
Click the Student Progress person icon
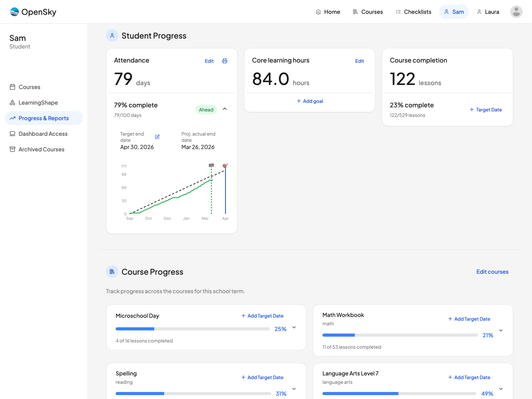(x=112, y=36)
